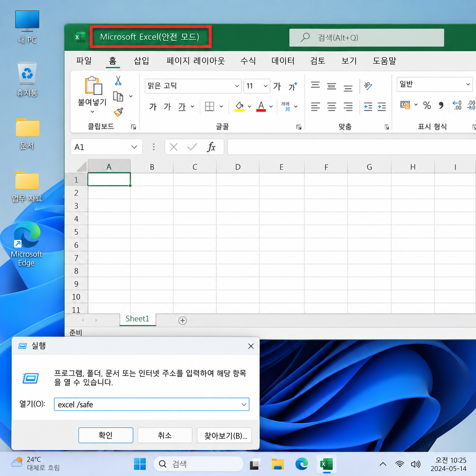Screen dimensions: 476x476
Task: Click the add new sheet plus button
Action: click(x=182, y=320)
